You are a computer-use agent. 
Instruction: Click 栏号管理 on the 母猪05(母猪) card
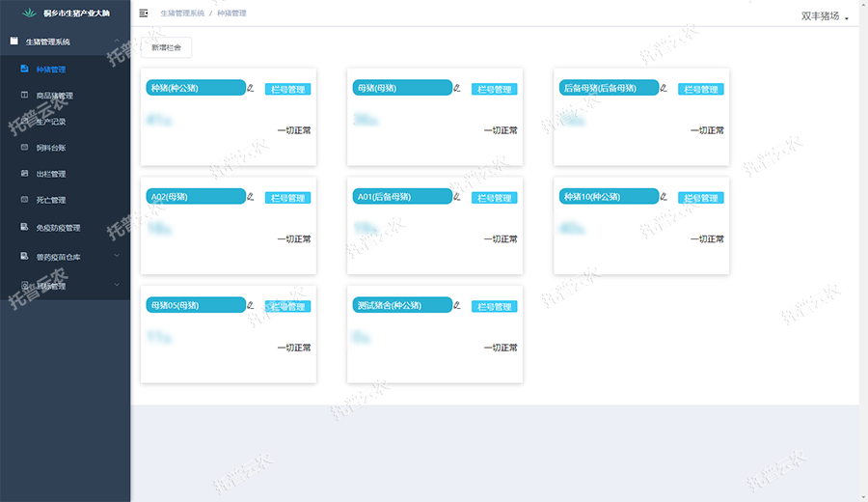(x=287, y=307)
